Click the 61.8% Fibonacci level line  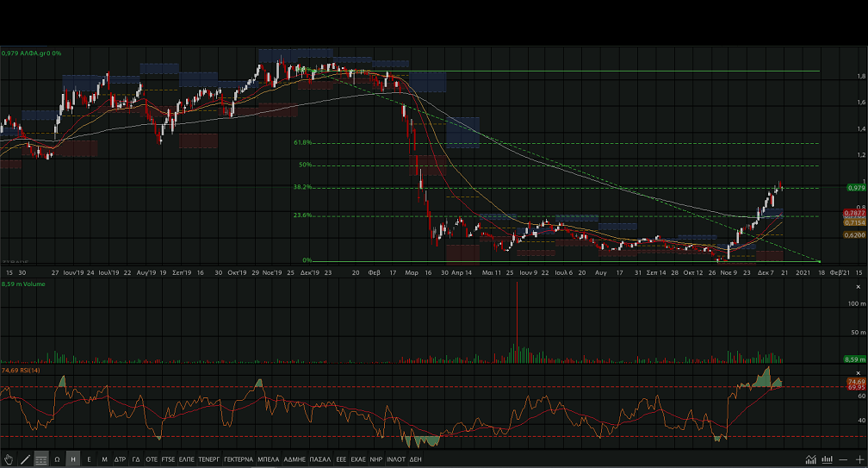[x=560, y=143]
